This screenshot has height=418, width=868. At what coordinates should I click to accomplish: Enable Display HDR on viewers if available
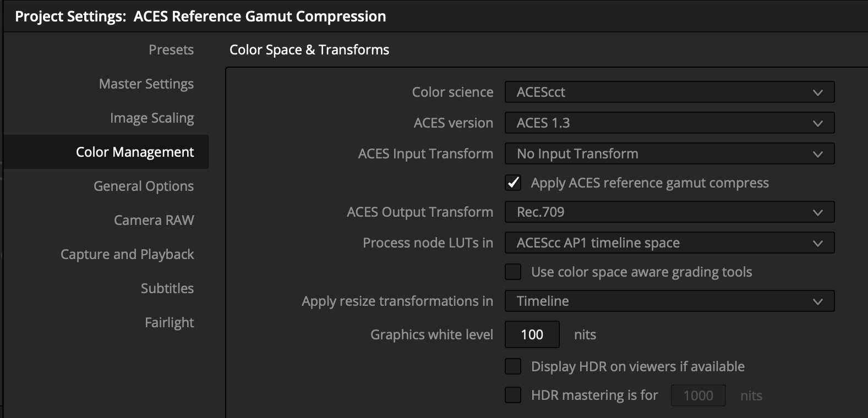[512, 366]
